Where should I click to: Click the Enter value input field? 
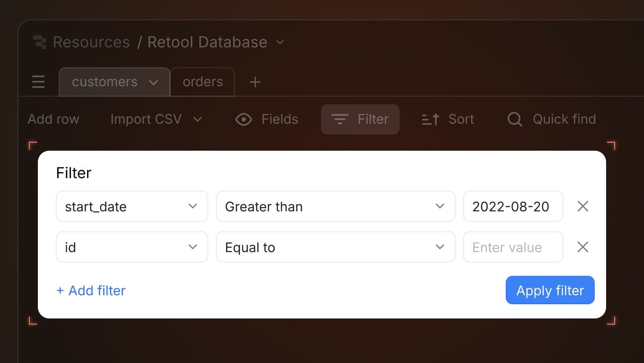[513, 247]
